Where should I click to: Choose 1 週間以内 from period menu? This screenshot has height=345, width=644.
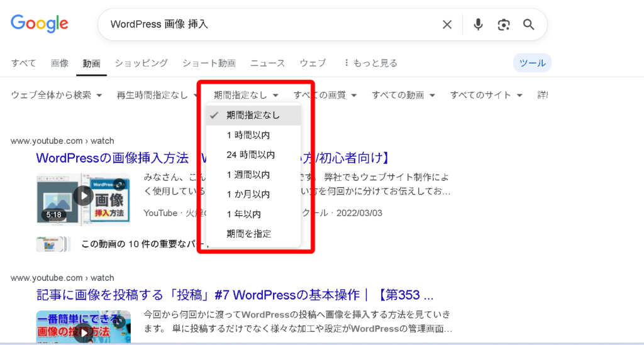click(x=253, y=175)
